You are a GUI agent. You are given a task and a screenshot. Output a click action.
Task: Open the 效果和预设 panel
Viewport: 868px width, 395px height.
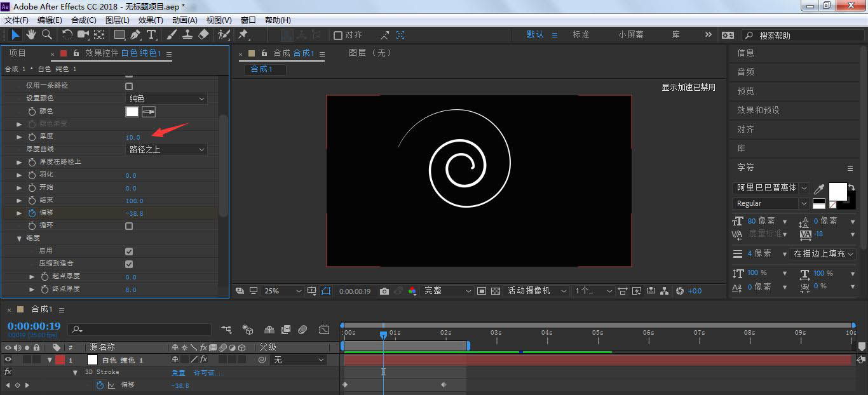pos(758,110)
